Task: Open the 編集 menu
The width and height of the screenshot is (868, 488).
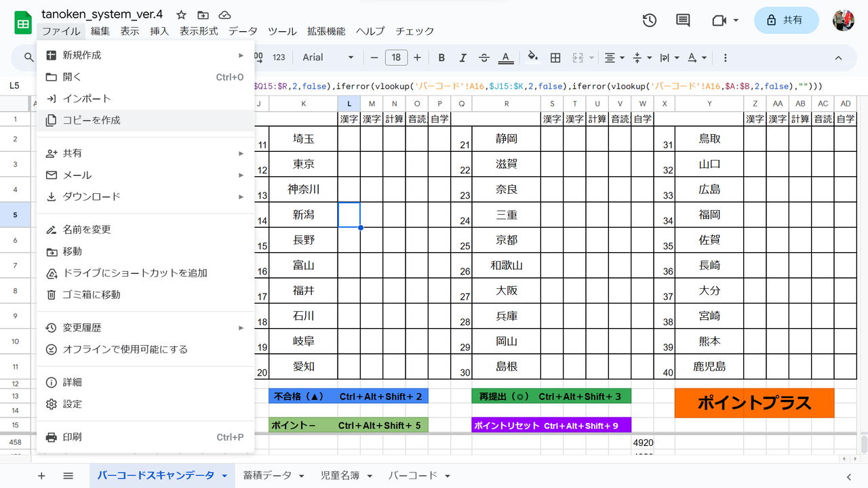Action: (x=100, y=31)
